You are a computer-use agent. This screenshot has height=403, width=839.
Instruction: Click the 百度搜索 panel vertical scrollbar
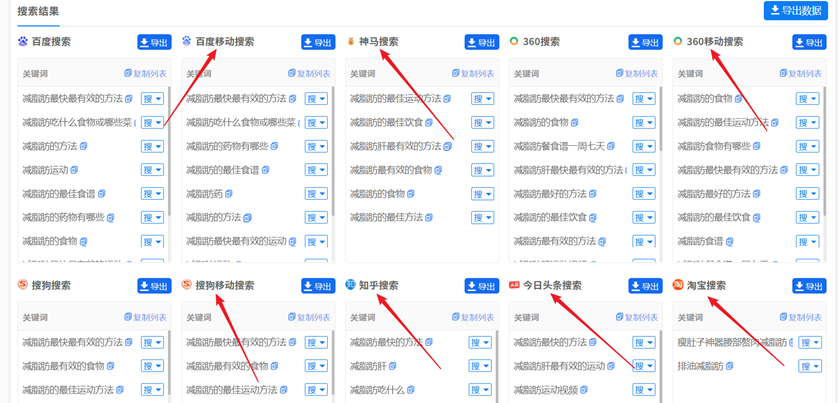click(x=170, y=151)
